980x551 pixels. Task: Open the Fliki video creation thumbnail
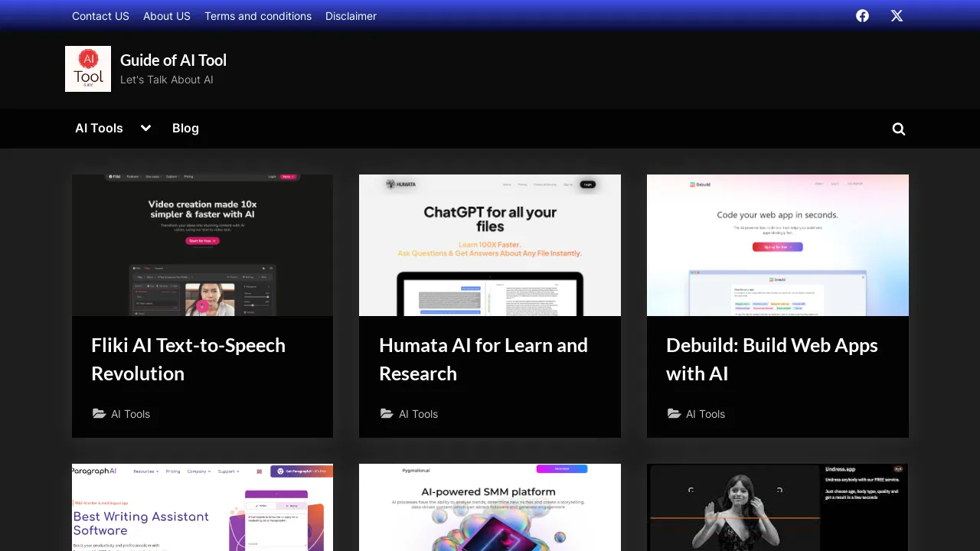(202, 245)
